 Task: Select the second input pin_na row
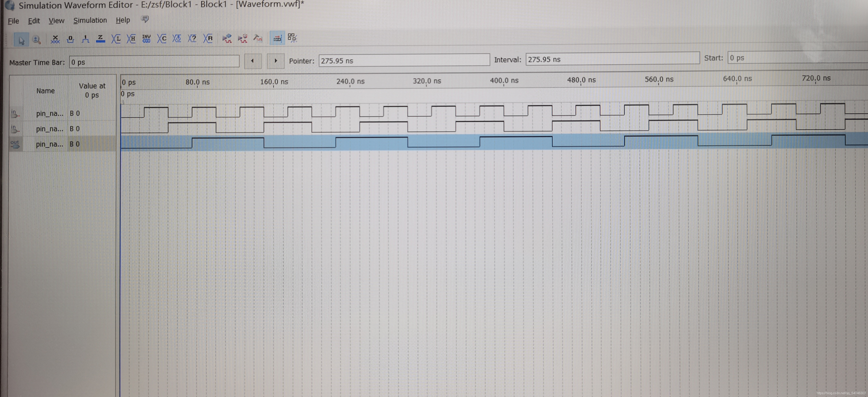click(63, 129)
